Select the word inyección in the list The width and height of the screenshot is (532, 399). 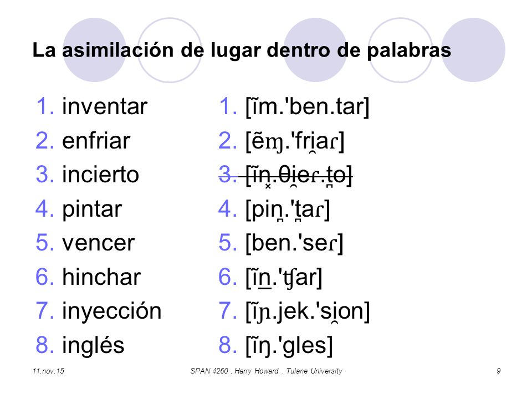point(111,311)
